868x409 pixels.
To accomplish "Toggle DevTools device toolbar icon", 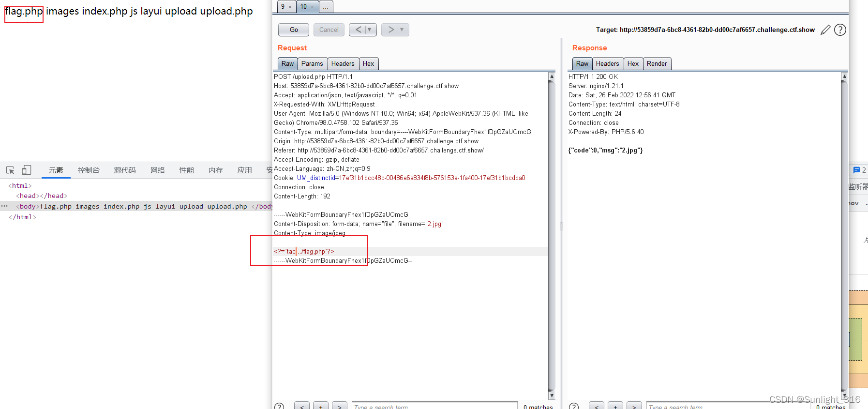I will [27, 170].
